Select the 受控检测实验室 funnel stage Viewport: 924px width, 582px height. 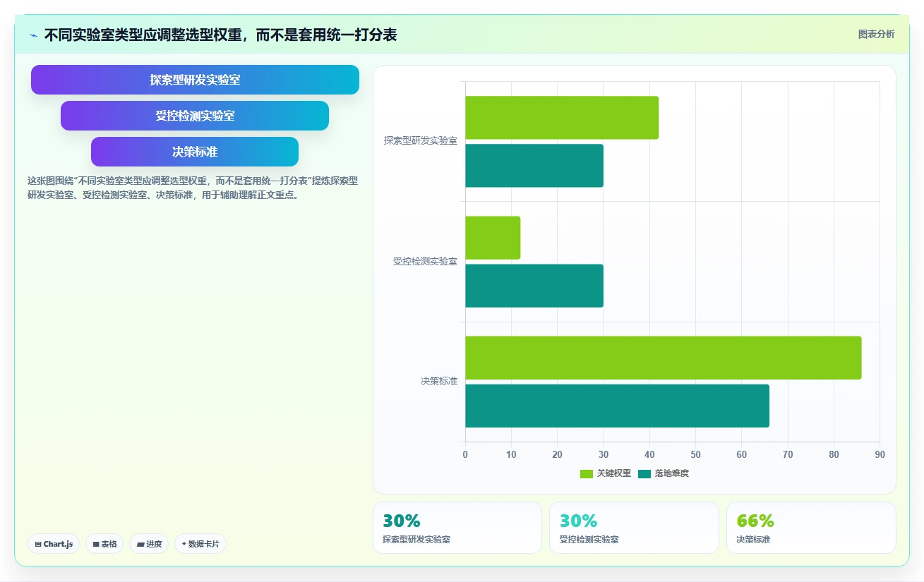195,116
